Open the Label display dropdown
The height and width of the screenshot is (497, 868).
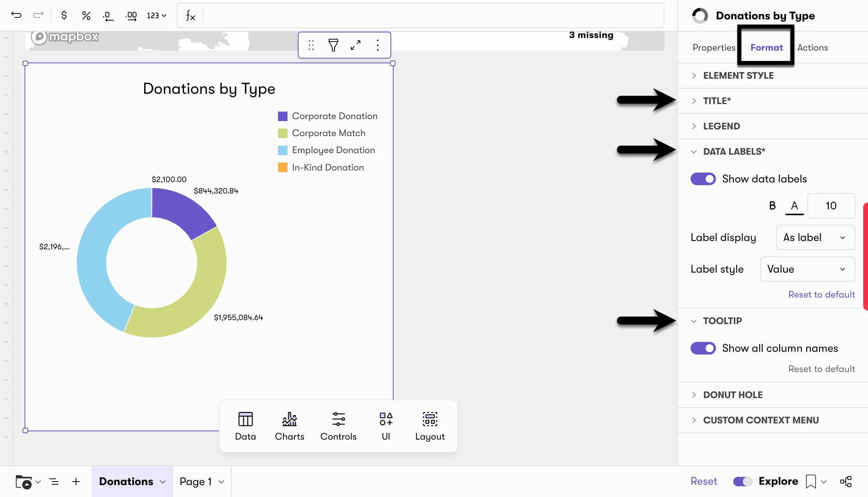[815, 237]
